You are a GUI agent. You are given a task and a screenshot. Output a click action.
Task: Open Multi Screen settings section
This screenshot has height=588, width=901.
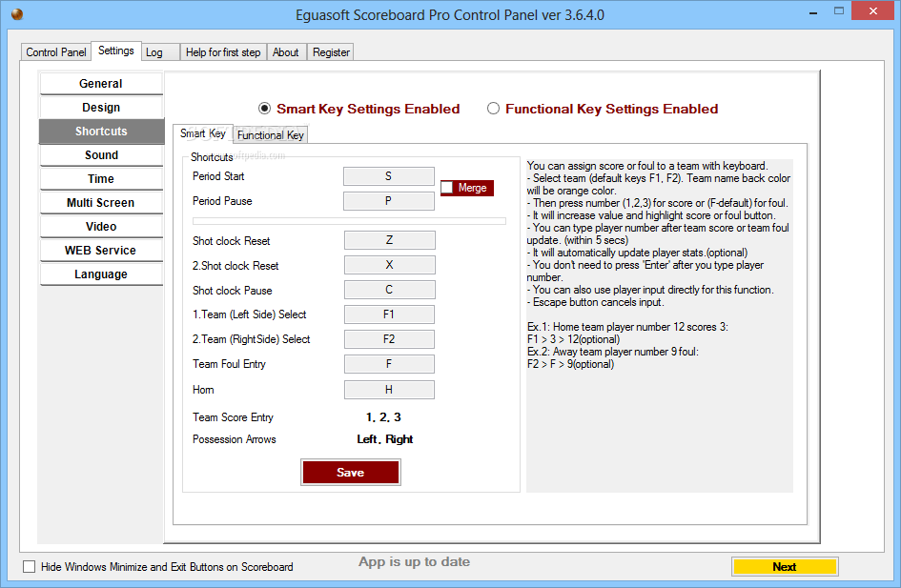coord(101,203)
